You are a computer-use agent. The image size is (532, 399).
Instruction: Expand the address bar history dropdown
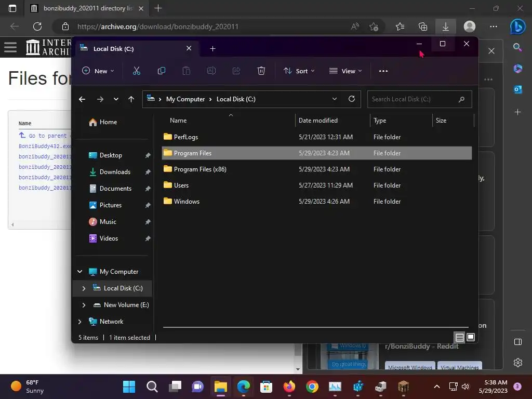(x=335, y=99)
